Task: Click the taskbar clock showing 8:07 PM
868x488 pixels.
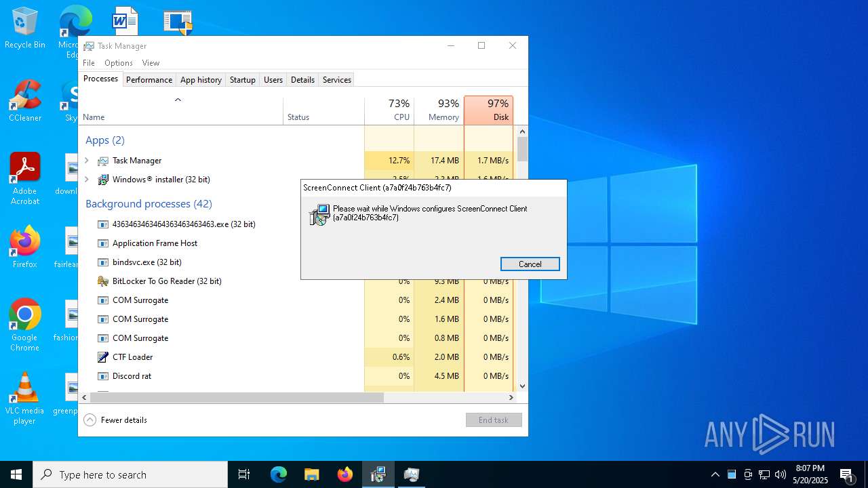Action: [x=810, y=474]
